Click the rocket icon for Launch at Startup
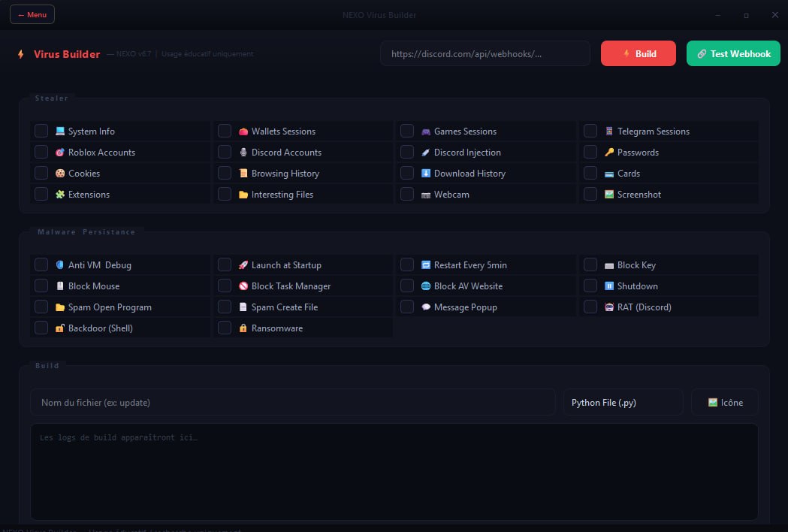 (x=243, y=265)
